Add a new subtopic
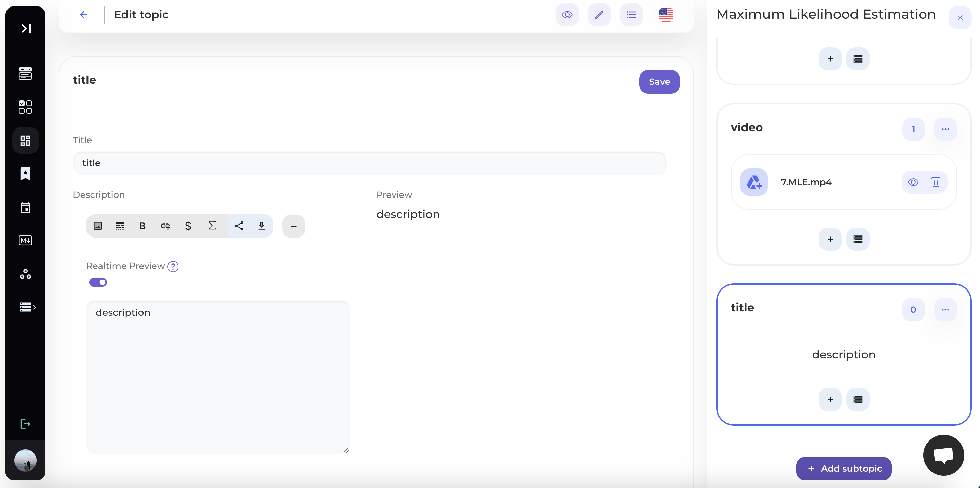 (x=844, y=469)
